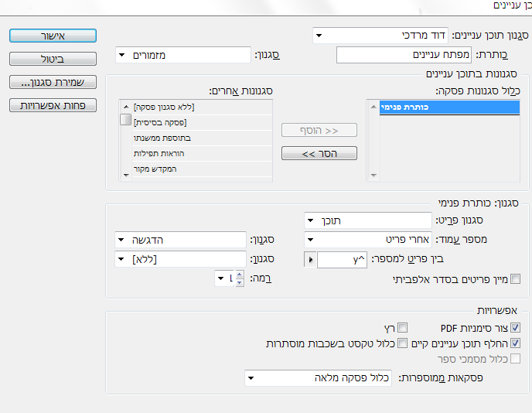Increase the רמה level stepper up arrow
The width and height of the screenshot is (532, 413).
coord(240,275)
